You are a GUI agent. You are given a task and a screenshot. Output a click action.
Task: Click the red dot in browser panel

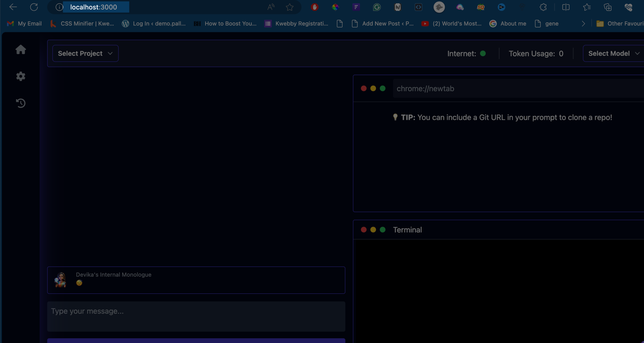[x=364, y=88]
